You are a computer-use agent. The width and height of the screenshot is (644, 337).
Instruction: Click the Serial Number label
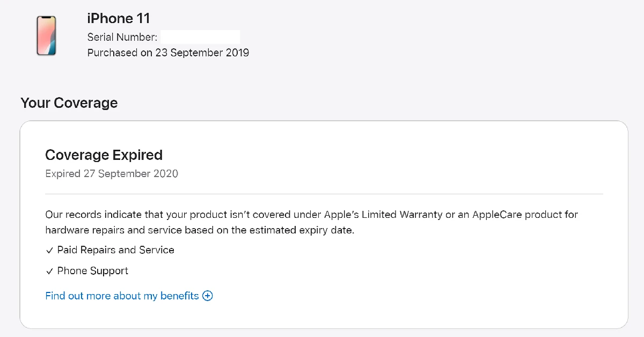(x=122, y=37)
